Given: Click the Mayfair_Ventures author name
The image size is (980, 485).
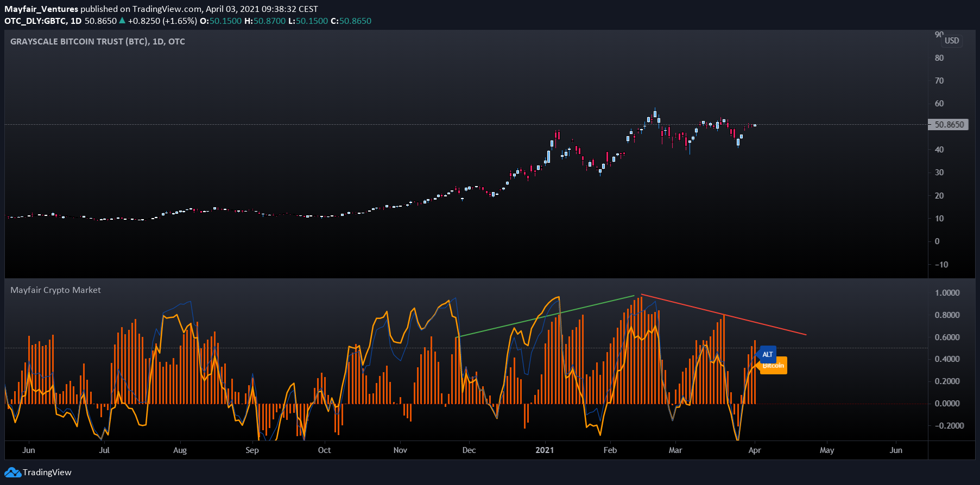Looking at the screenshot, I should tap(41, 9).
